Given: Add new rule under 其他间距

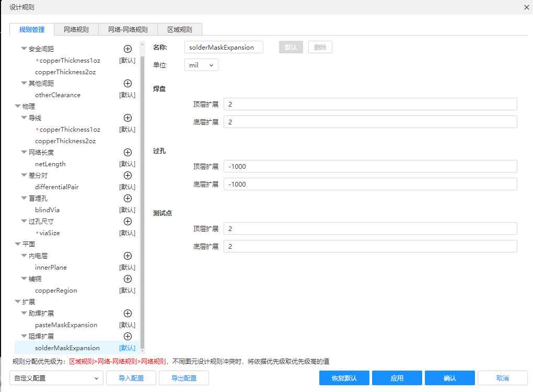Looking at the screenshot, I should (x=128, y=83).
